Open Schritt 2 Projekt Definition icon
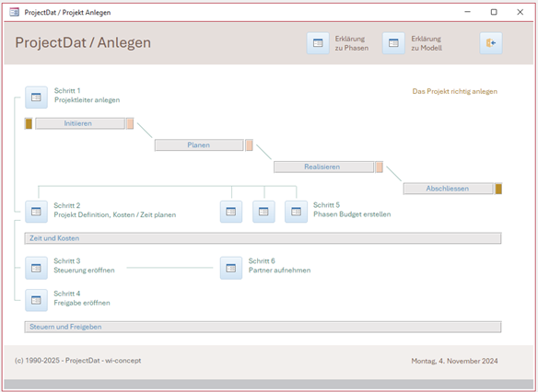This screenshot has height=392, width=538. (x=36, y=212)
